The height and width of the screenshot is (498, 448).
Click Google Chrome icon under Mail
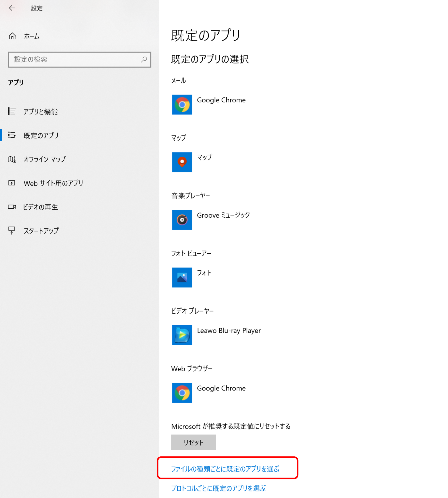point(182,105)
